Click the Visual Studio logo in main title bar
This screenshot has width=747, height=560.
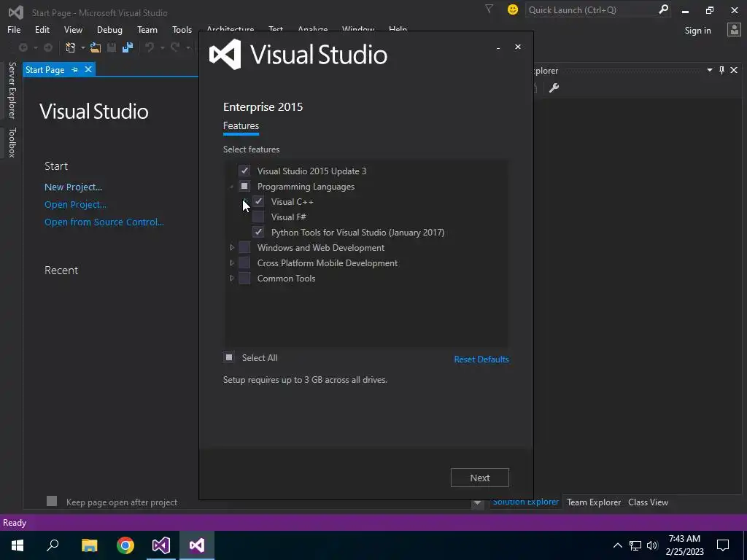pos(16,12)
